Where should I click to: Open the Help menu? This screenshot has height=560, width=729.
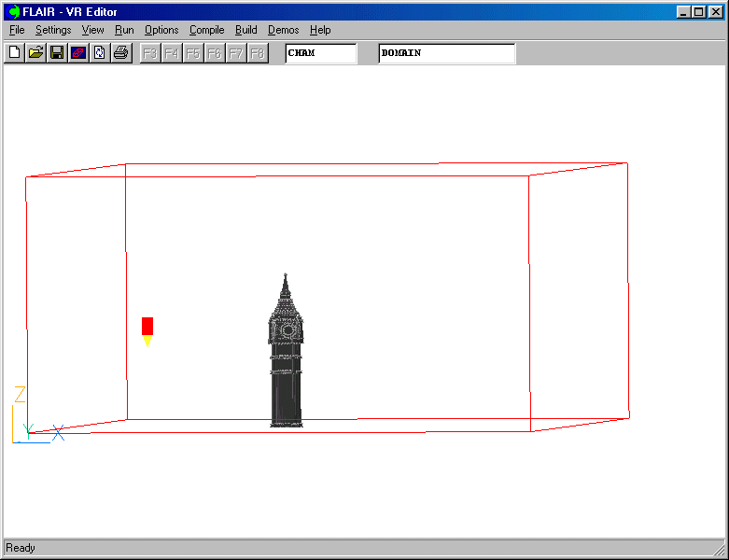coord(320,30)
